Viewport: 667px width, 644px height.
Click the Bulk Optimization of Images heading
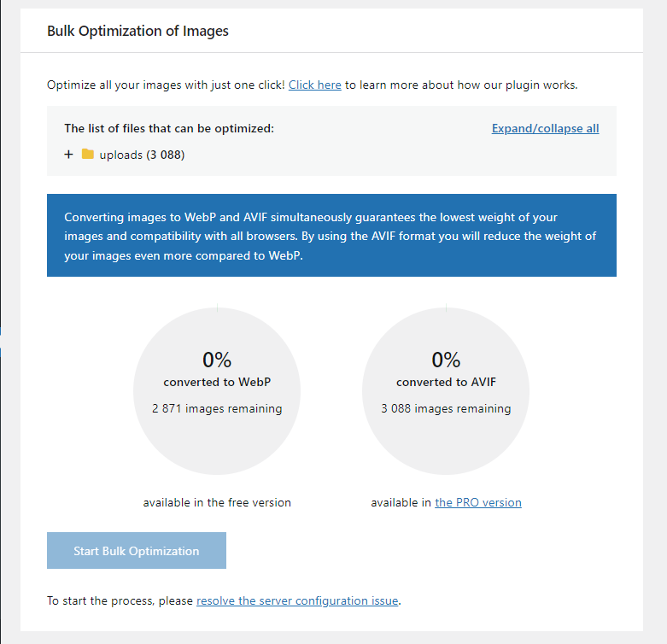click(137, 31)
